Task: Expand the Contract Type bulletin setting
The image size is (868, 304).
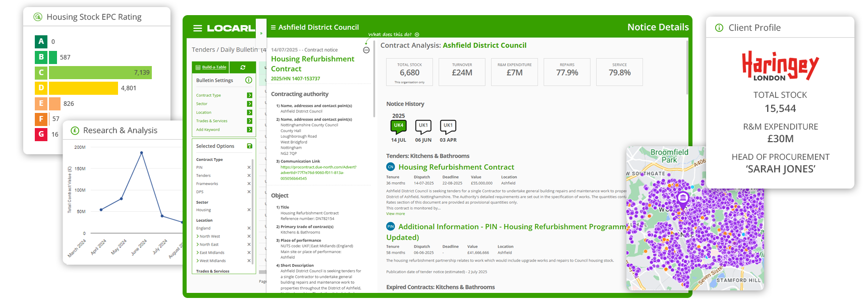Action: coord(250,95)
